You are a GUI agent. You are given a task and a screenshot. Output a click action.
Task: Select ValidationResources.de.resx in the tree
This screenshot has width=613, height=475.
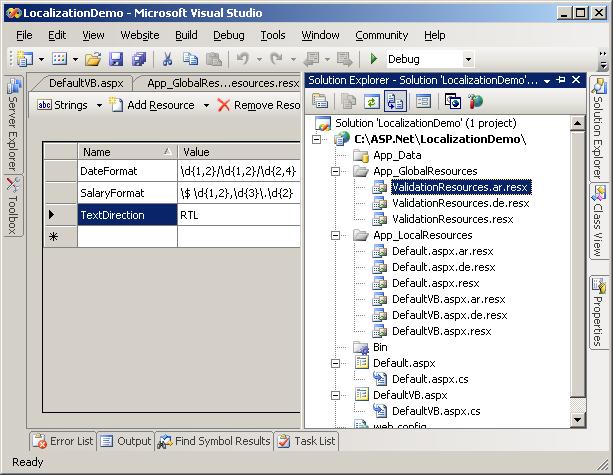click(461, 203)
